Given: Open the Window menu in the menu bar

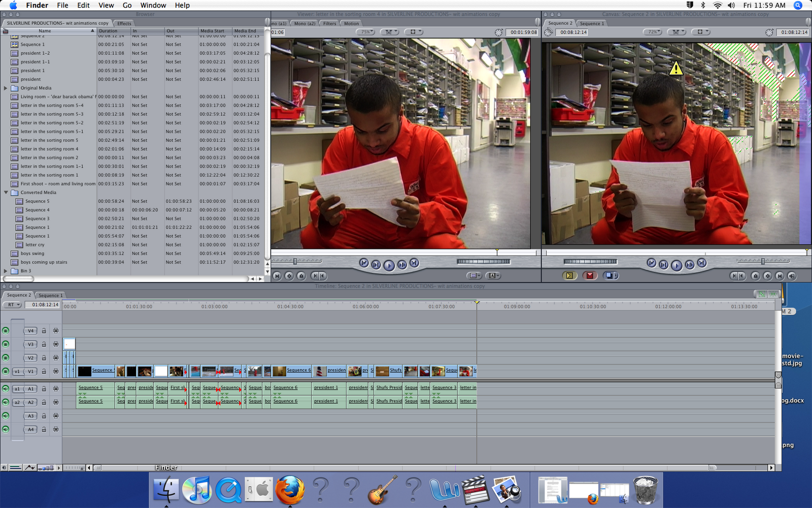Looking at the screenshot, I should pyautogui.click(x=153, y=5).
